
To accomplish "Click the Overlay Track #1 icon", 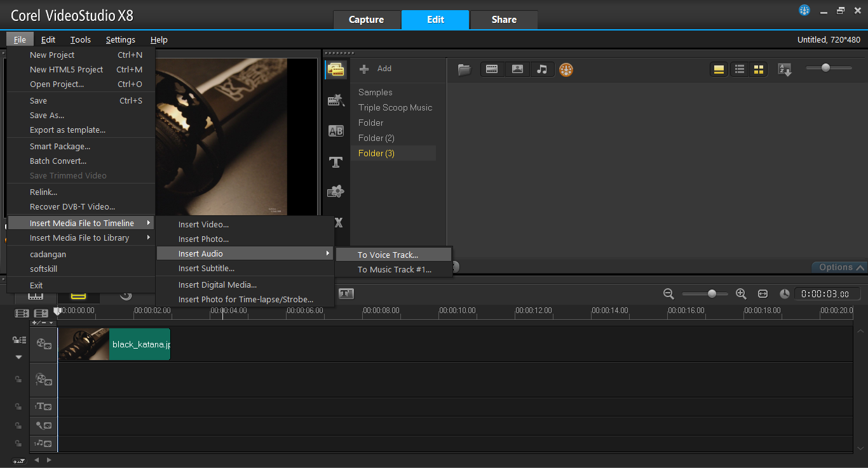I will pos(44,380).
